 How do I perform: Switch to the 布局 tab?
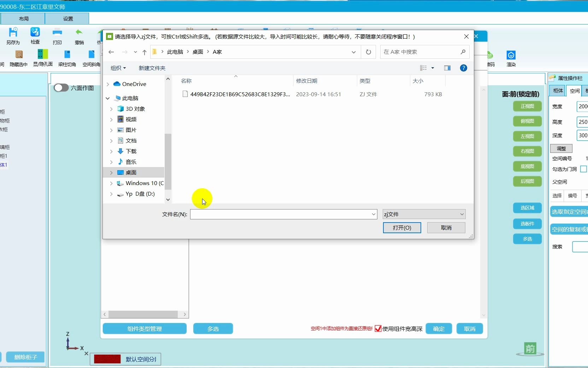coord(23,19)
